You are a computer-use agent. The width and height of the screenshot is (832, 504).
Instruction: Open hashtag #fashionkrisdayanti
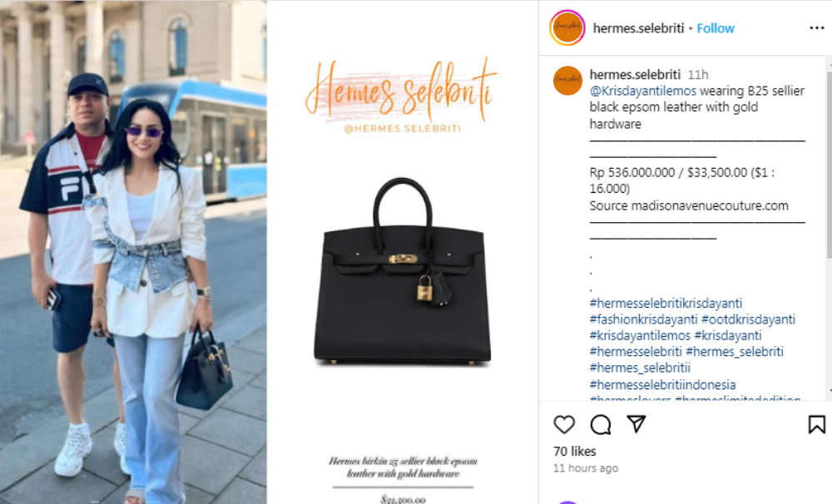(644, 319)
